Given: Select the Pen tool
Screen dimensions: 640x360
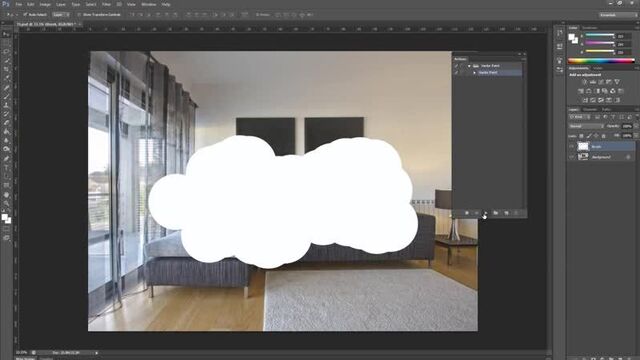Looking at the screenshot, I should (x=6, y=159).
